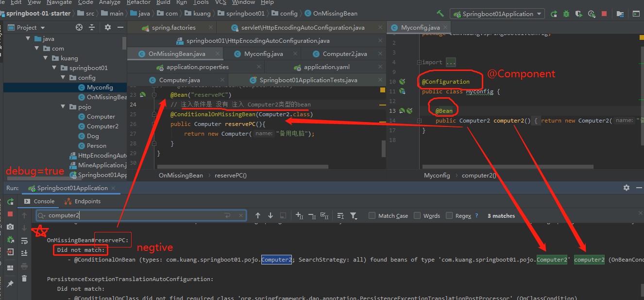
Task: Stop the running application with red stop icon
Action: click(x=604, y=14)
